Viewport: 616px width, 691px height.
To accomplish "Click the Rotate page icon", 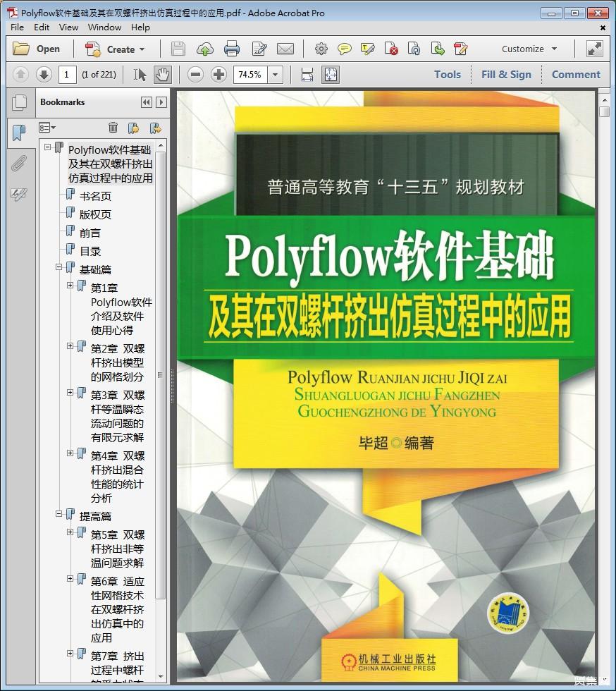I will pyautogui.click(x=414, y=49).
